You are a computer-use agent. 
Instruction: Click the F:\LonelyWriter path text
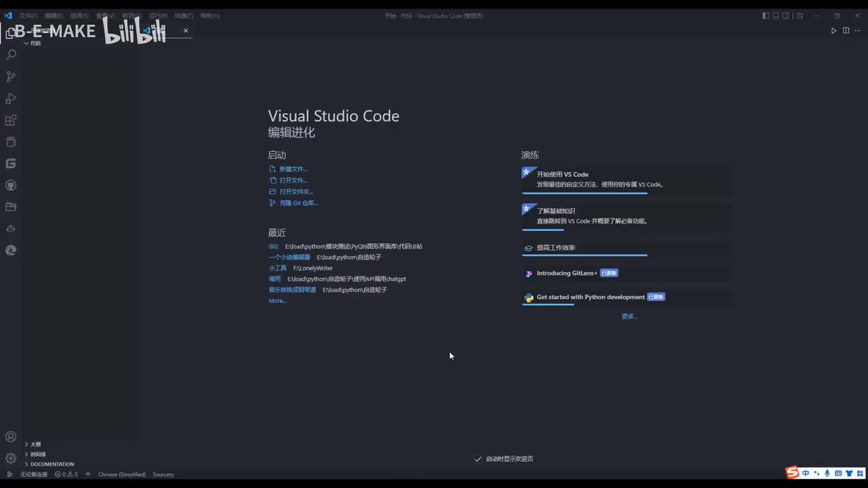pyautogui.click(x=313, y=268)
